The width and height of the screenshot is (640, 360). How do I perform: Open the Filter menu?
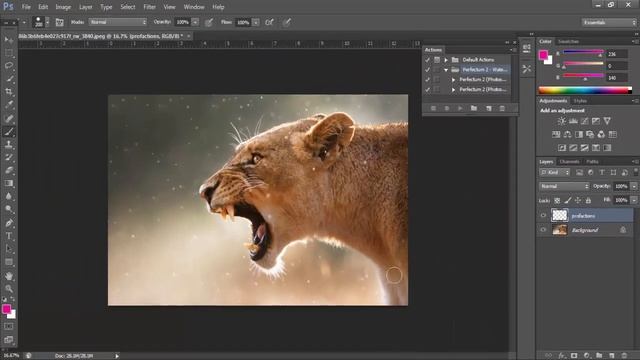pos(149,7)
